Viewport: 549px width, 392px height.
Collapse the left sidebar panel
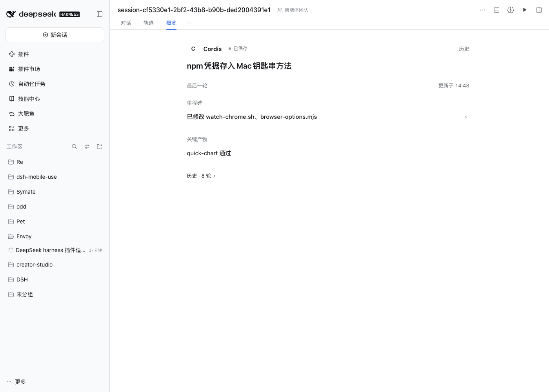[x=100, y=14]
